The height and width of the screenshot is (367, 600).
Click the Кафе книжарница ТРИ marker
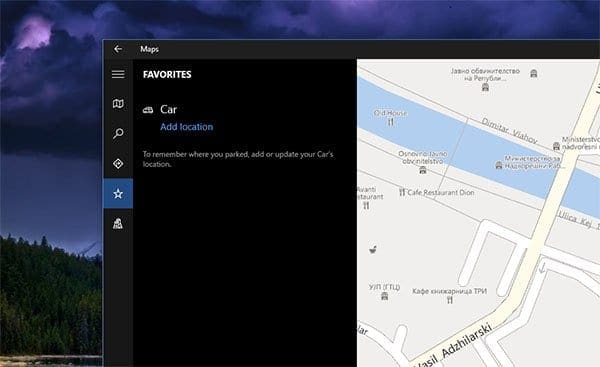[450, 300]
